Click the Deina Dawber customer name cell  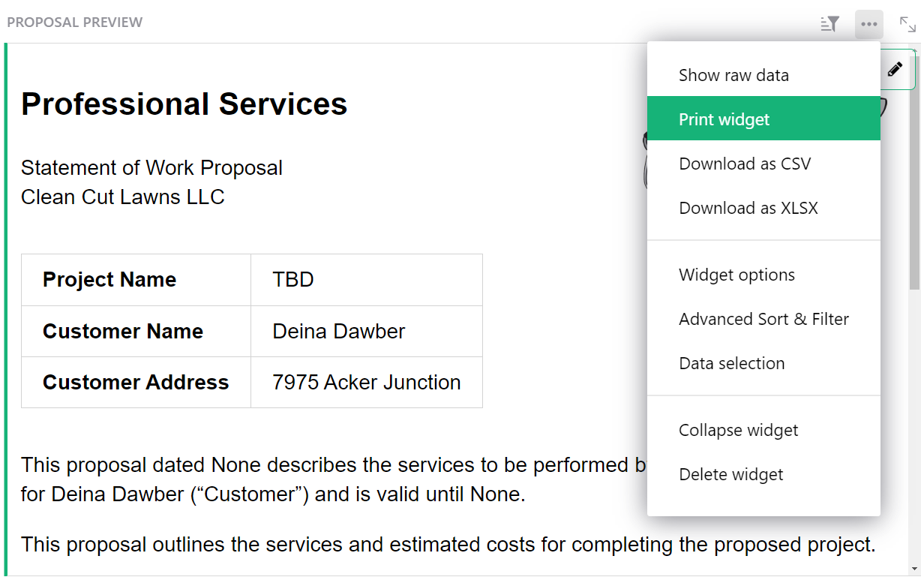338,331
